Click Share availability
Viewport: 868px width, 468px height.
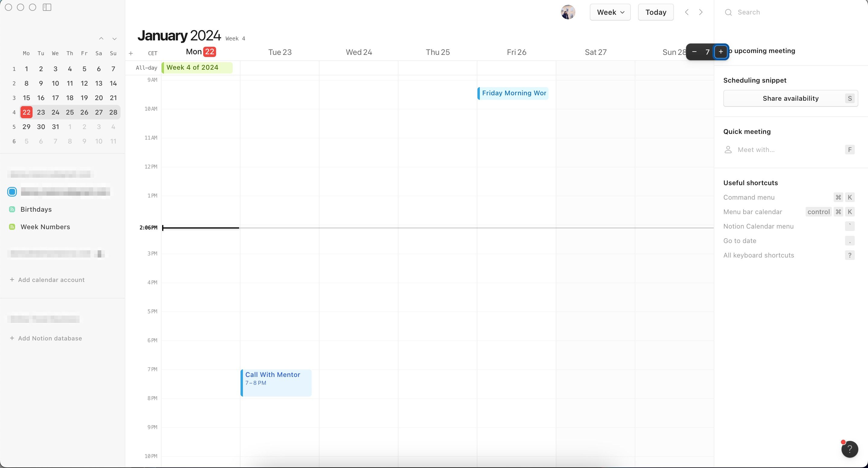coord(791,98)
